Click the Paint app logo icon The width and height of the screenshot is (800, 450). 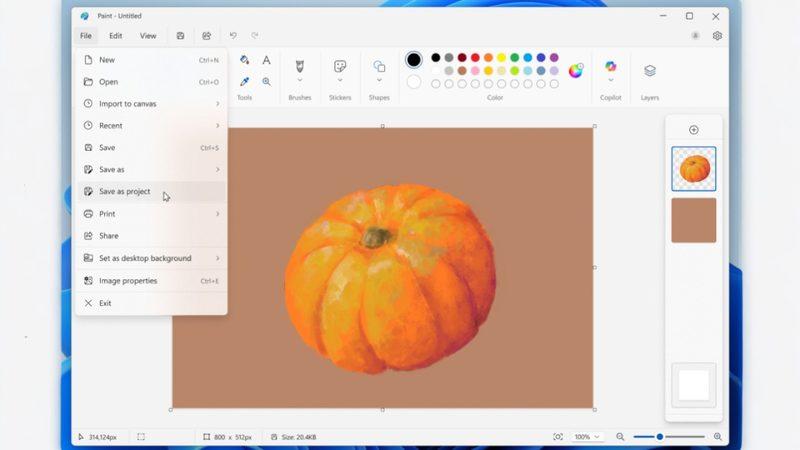pos(85,16)
